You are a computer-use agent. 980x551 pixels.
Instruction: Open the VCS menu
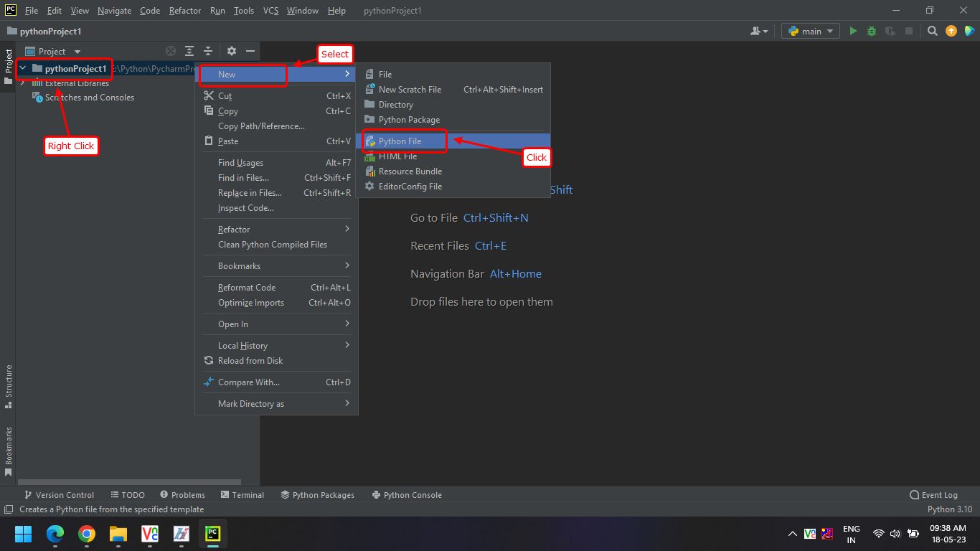point(270,11)
